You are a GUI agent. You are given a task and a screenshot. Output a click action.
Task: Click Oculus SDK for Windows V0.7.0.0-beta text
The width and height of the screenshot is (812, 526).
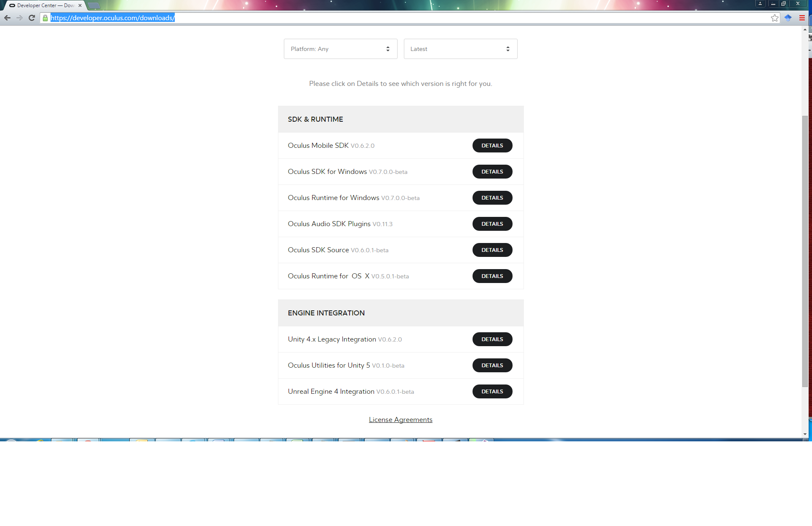point(347,171)
